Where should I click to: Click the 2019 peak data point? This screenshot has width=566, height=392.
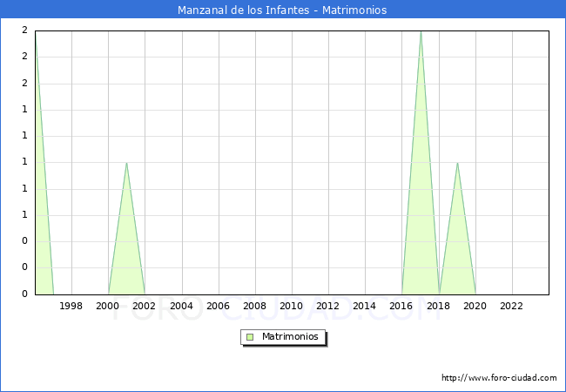pos(457,163)
